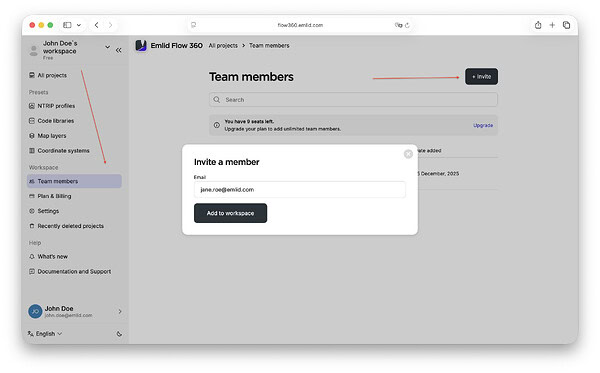Image resolution: width=600 pixels, height=373 pixels.
Task: Click the + Invite button
Action: [481, 77]
